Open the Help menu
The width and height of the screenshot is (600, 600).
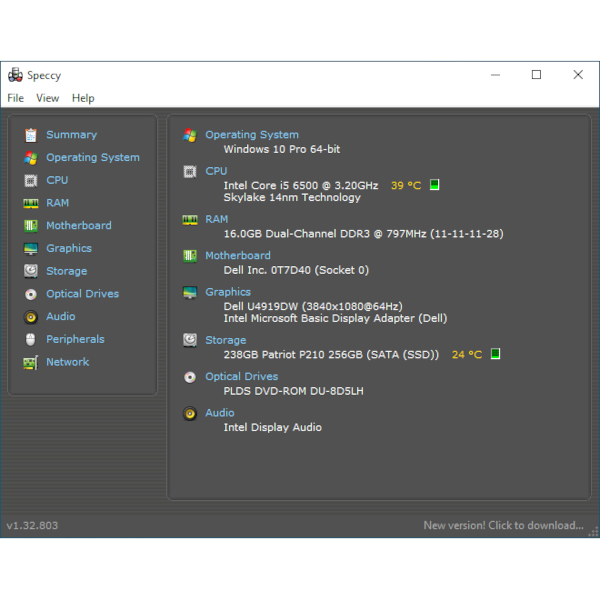[x=83, y=98]
